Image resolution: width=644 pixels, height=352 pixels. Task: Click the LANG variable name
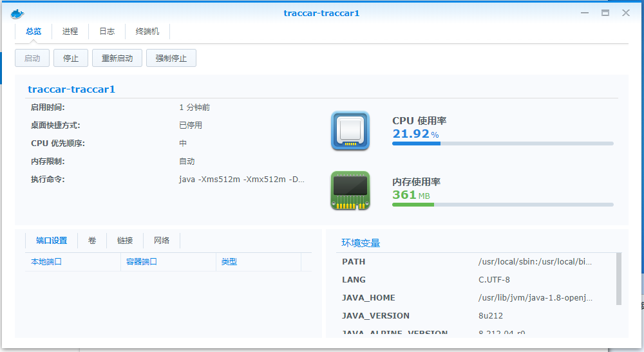click(x=354, y=280)
